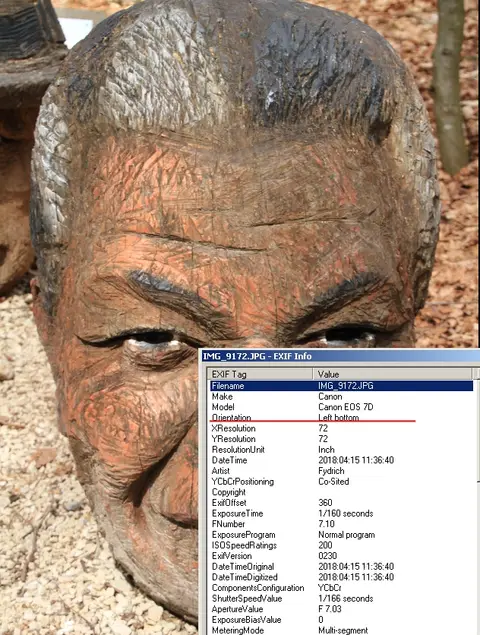
Task: Click the "Left bottom" orientation value
Action: pyautogui.click(x=339, y=417)
